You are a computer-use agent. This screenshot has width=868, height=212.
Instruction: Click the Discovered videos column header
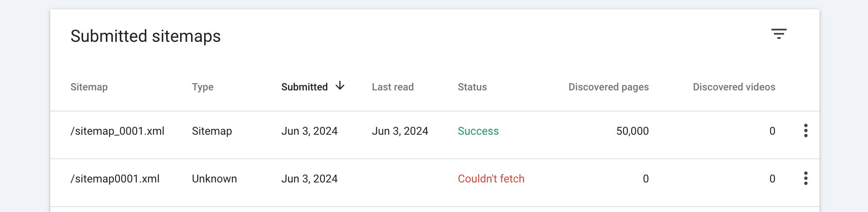[x=734, y=87]
